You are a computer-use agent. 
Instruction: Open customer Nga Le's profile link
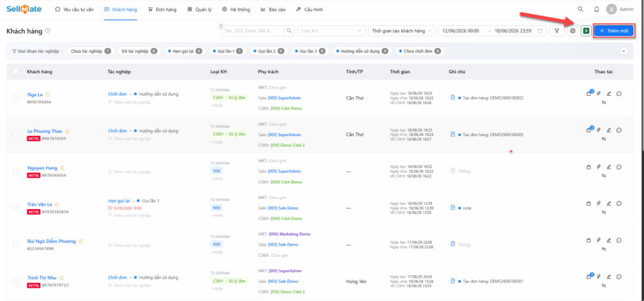click(x=35, y=94)
